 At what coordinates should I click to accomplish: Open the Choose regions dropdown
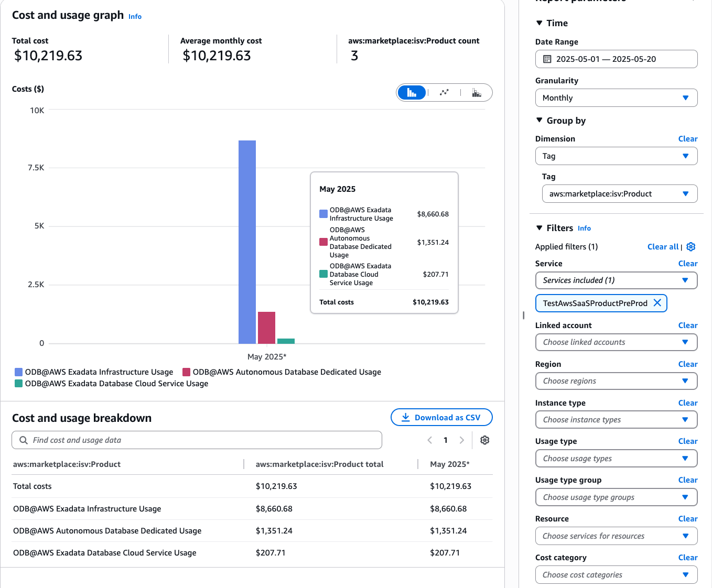pyautogui.click(x=616, y=381)
